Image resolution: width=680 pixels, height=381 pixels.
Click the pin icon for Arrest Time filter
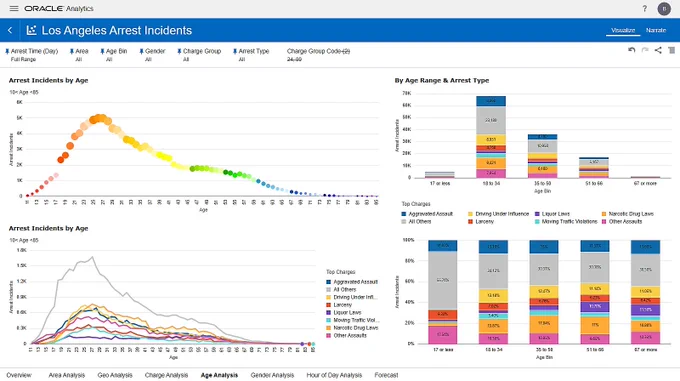7,51
